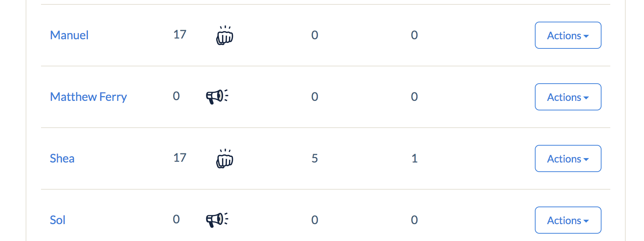Image resolution: width=644 pixels, height=241 pixels.
Task: Open Manuel's profile link
Action: click(69, 35)
